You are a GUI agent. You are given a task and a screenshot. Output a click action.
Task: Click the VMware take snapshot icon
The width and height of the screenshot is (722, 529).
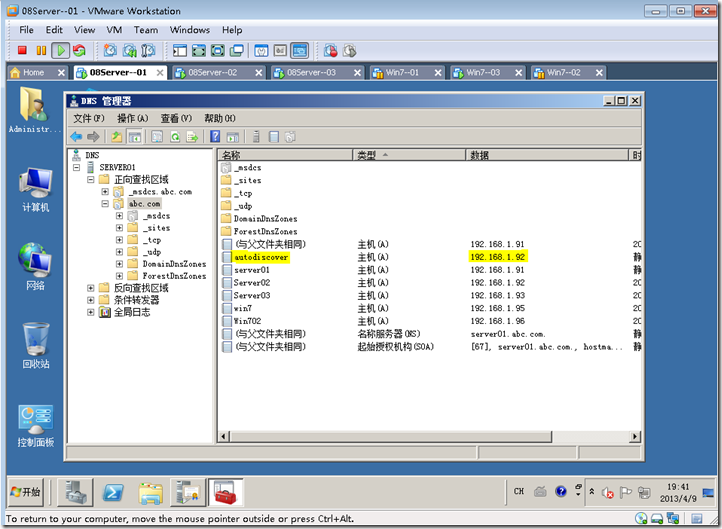(110, 50)
